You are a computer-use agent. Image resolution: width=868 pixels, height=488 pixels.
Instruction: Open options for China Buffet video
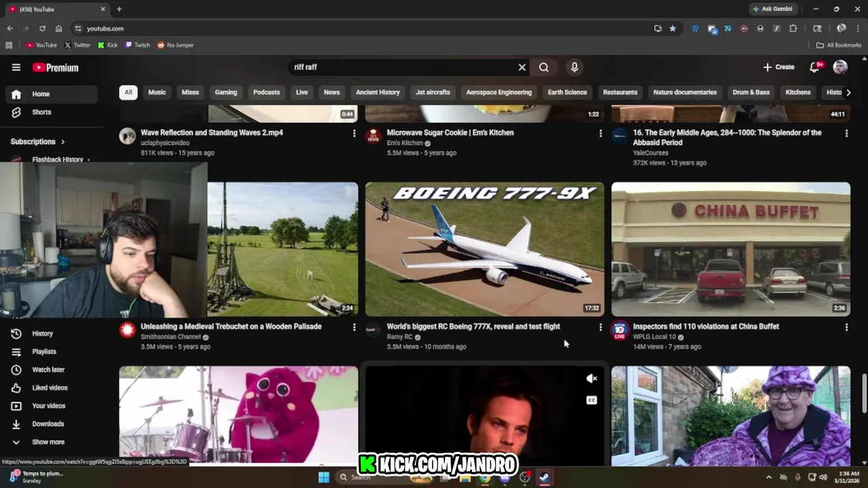tap(846, 327)
